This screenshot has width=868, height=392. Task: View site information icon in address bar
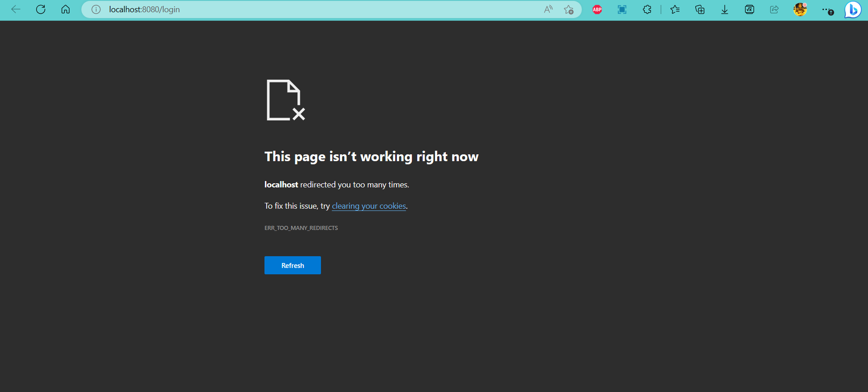(x=96, y=10)
